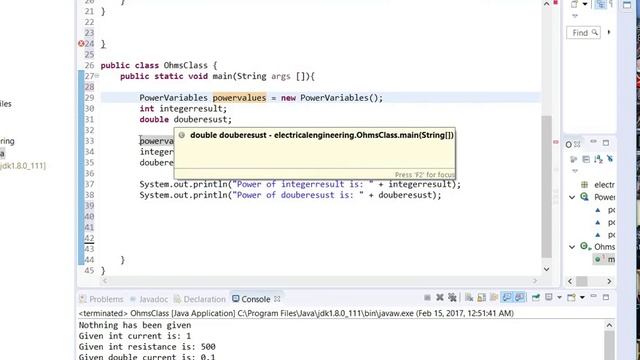Toggle Scroll Lock icon in Console toolbar
The height and width of the screenshot is (360, 640).
(482, 298)
